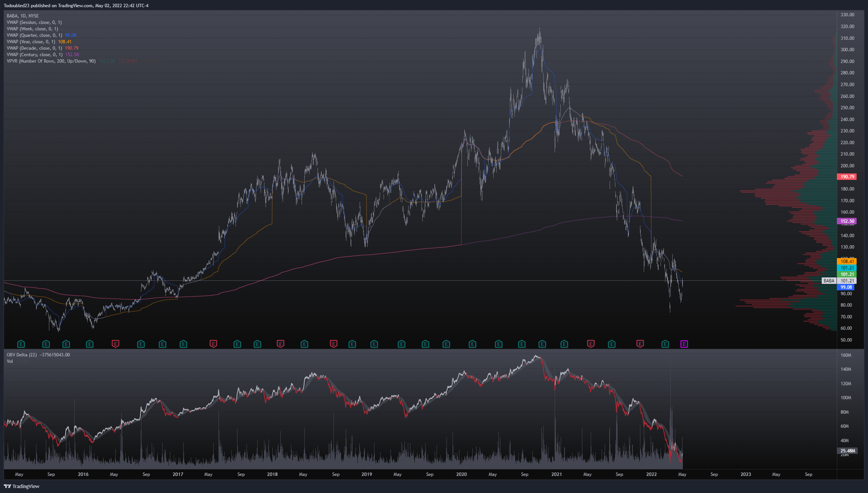Click the TradingView logo at bottom left
Viewport: 868px width, 493px height.
(x=22, y=486)
